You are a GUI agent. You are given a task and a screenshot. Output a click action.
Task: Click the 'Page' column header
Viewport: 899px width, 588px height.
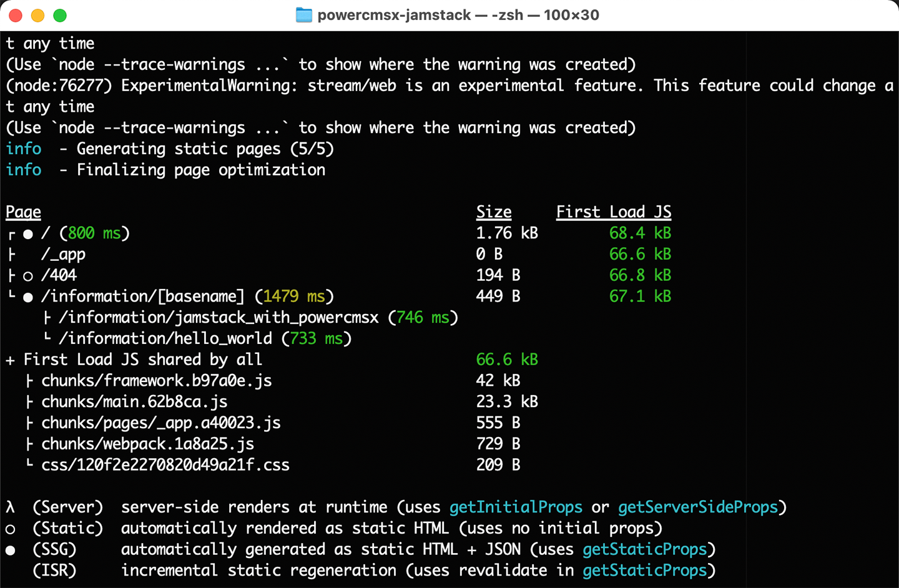(x=24, y=212)
